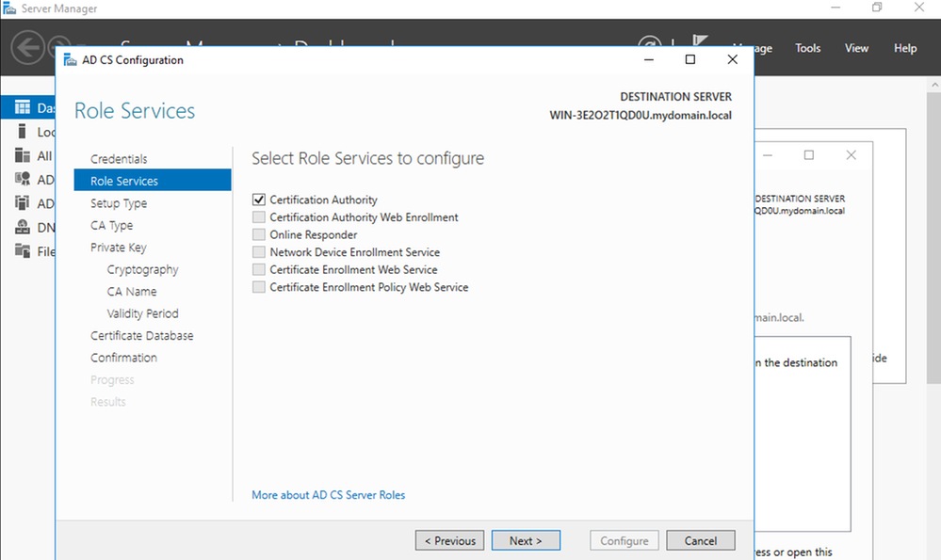Open the Tools menu
This screenshot has width=941, height=560.
tap(807, 47)
